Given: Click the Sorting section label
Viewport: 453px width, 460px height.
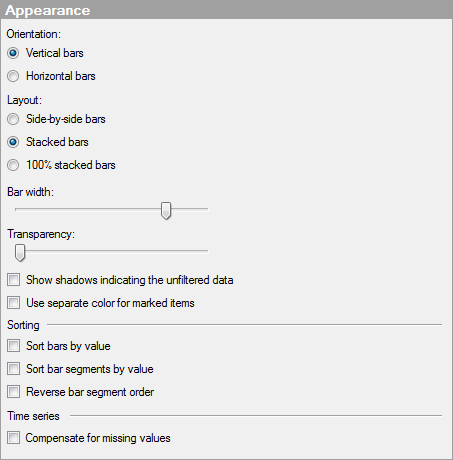Looking at the screenshot, I should 23,325.
